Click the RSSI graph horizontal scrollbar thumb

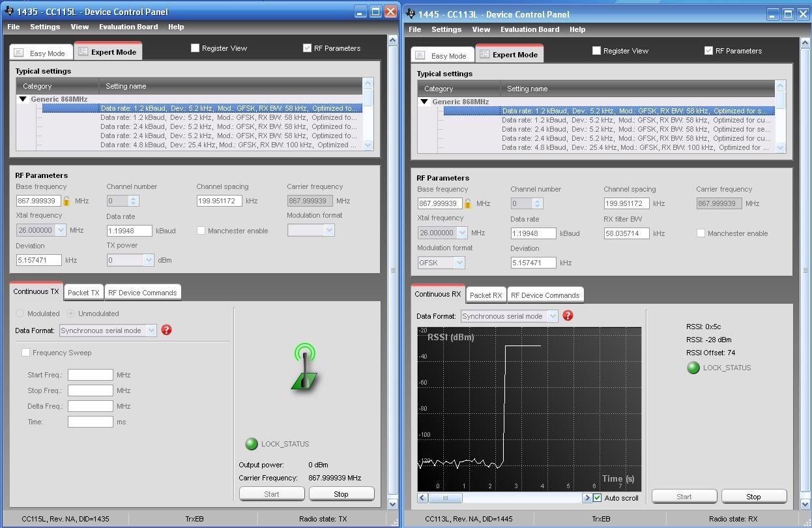(446, 498)
